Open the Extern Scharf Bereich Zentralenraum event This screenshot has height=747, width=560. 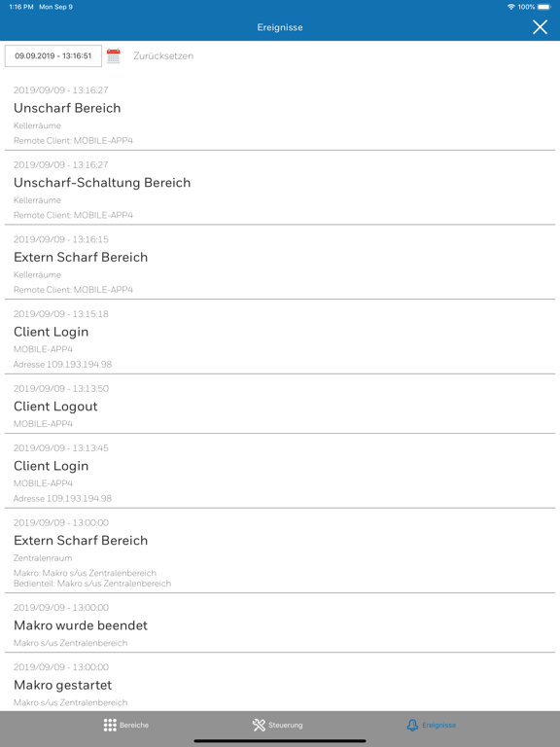coord(280,551)
